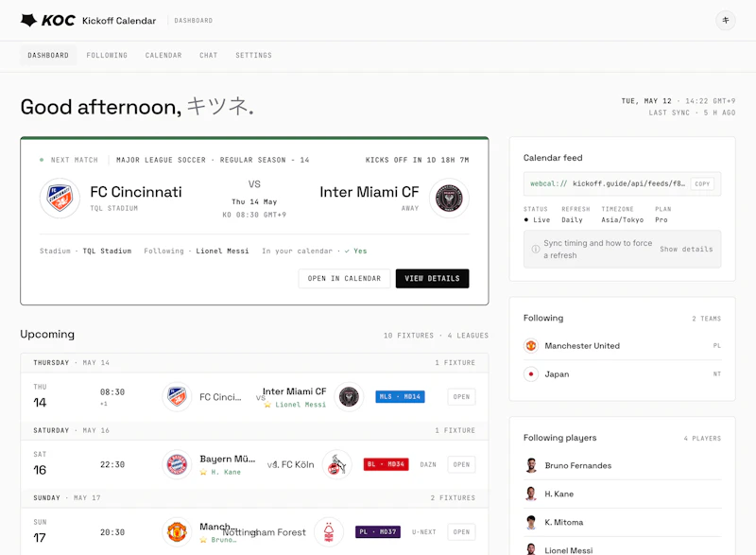756x555 pixels.
Task: Click the View Details button
Action: click(433, 279)
